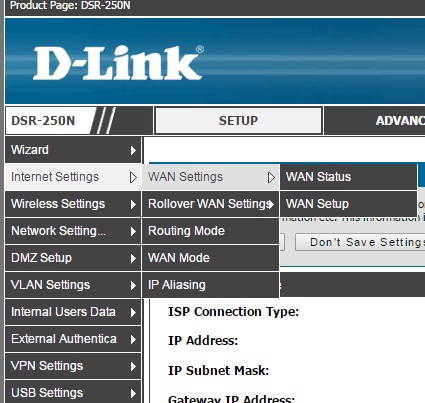
Task: Open the IP Aliasing menu item
Action: click(x=210, y=285)
